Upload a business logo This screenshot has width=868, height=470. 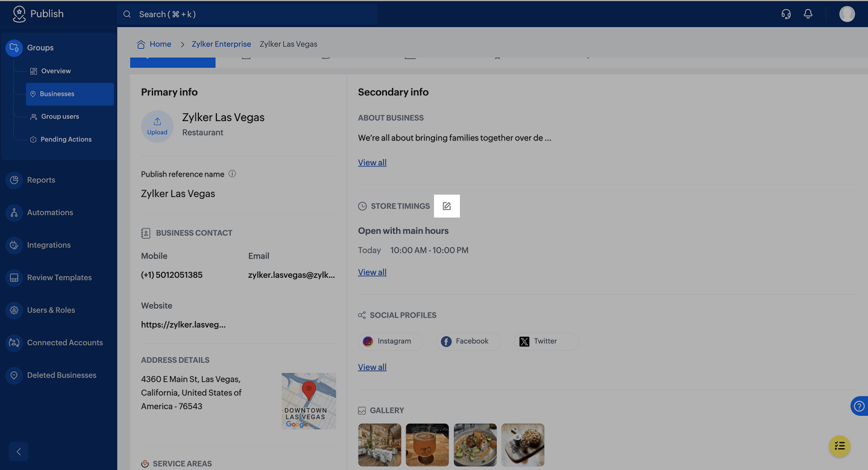[157, 127]
